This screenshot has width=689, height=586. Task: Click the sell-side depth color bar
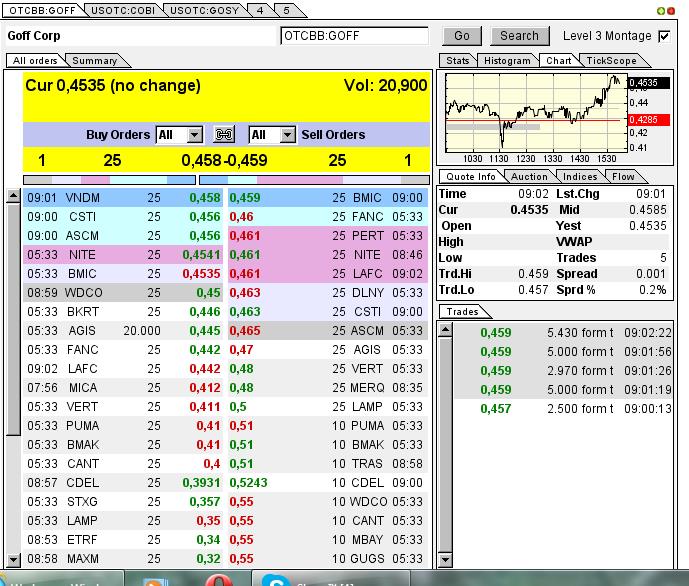pyautogui.click(x=315, y=180)
